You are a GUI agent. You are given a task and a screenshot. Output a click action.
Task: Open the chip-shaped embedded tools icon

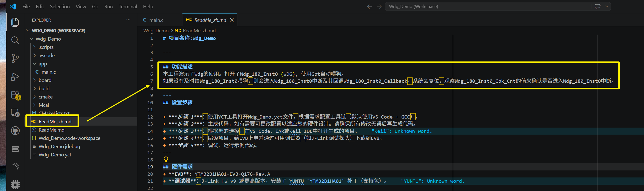[15, 184]
